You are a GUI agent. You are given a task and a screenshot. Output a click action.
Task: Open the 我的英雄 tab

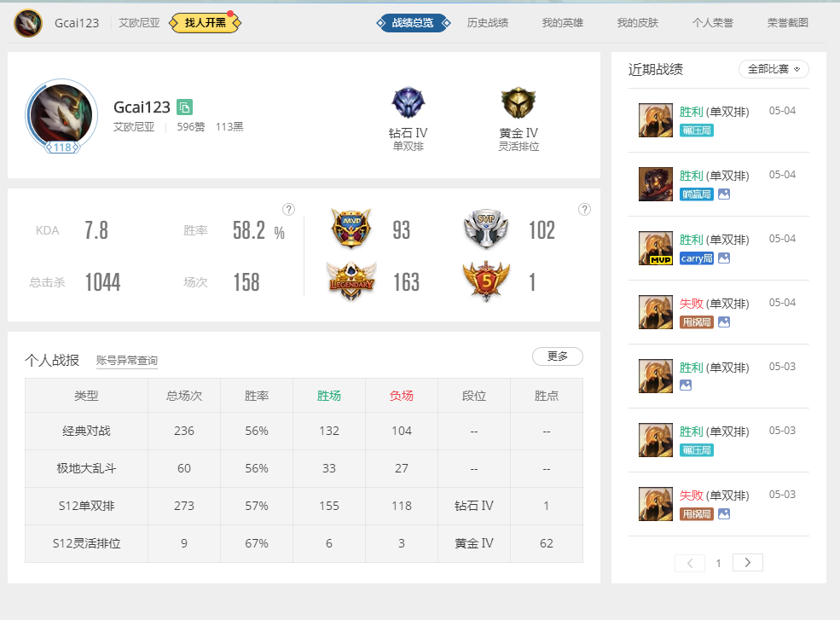[x=563, y=23]
